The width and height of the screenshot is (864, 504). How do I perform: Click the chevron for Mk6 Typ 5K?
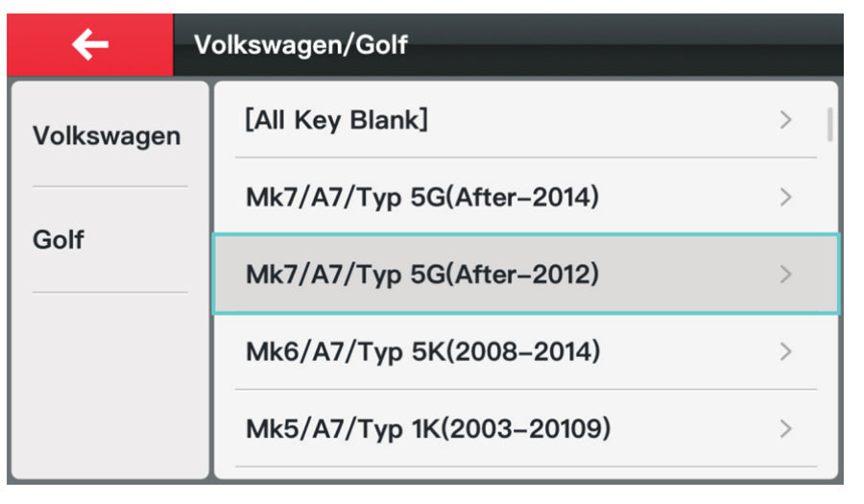tap(786, 351)
